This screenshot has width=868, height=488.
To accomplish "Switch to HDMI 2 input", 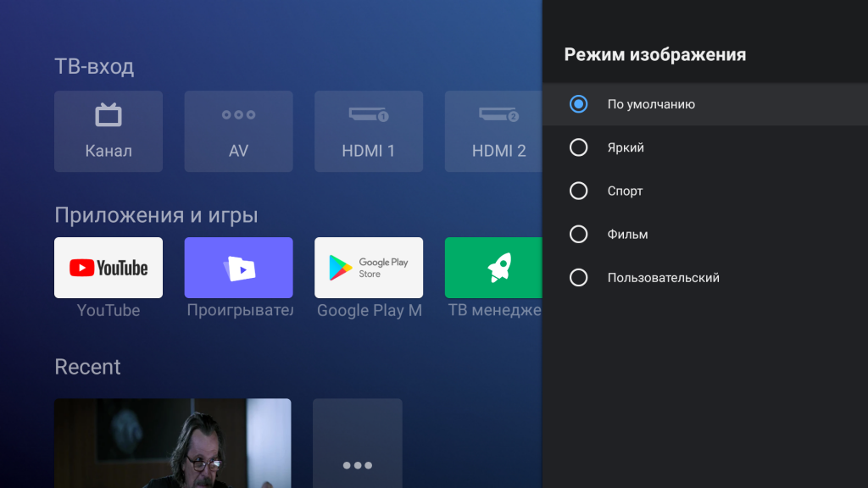I will (x=493, y=131).
